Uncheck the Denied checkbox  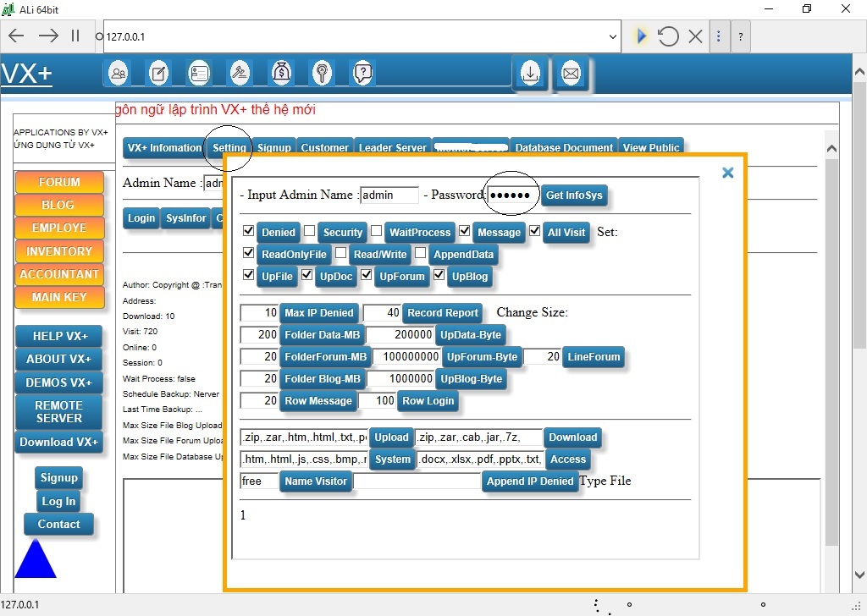[249, 232]
